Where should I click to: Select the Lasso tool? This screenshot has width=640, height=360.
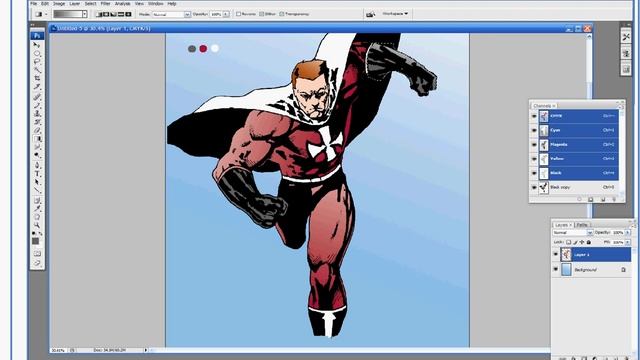(x=37, y=62)
